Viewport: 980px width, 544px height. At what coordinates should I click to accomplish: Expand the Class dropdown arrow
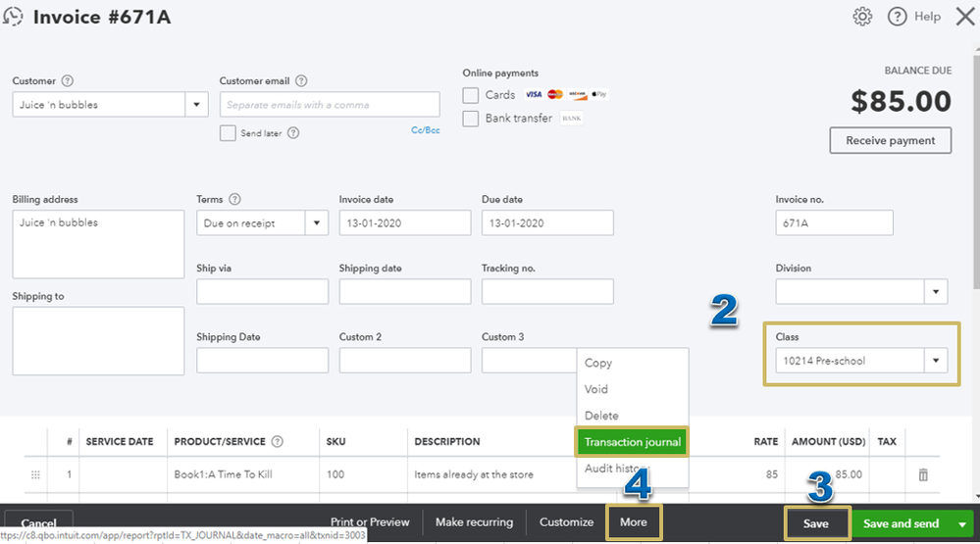tap(936, 361)
